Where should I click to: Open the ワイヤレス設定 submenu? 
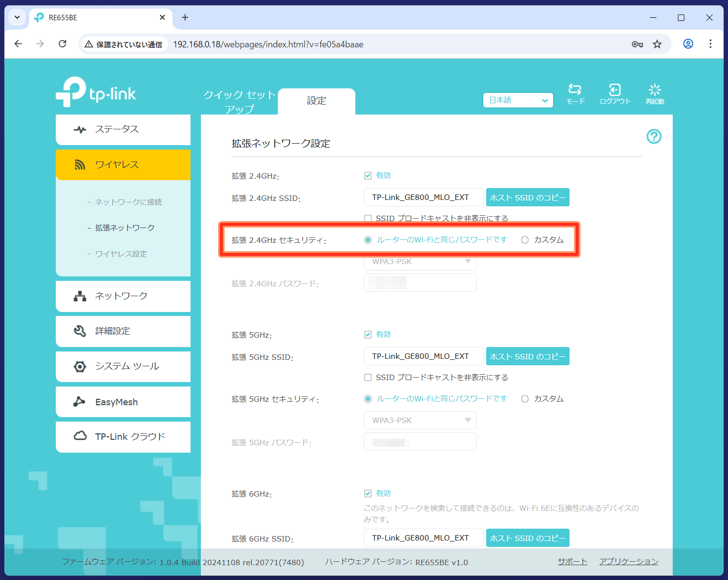121,254
